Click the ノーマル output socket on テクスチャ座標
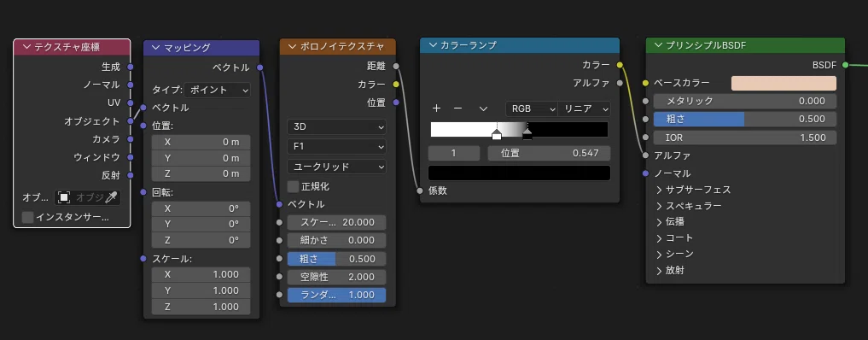Image resolution: width=868 pixels, height=340 pixels. coord(131,85)
